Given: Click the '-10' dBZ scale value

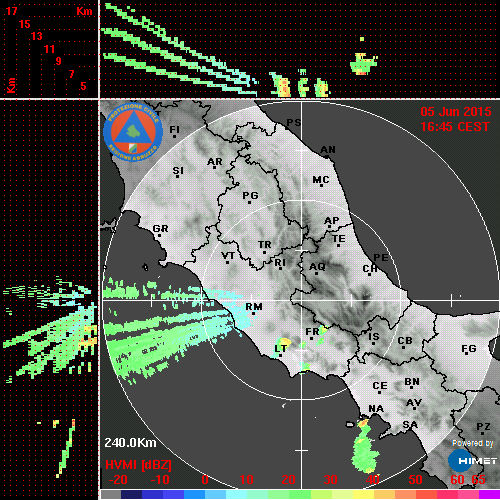Looking at the screenshot, I should [x=160, y=480].
